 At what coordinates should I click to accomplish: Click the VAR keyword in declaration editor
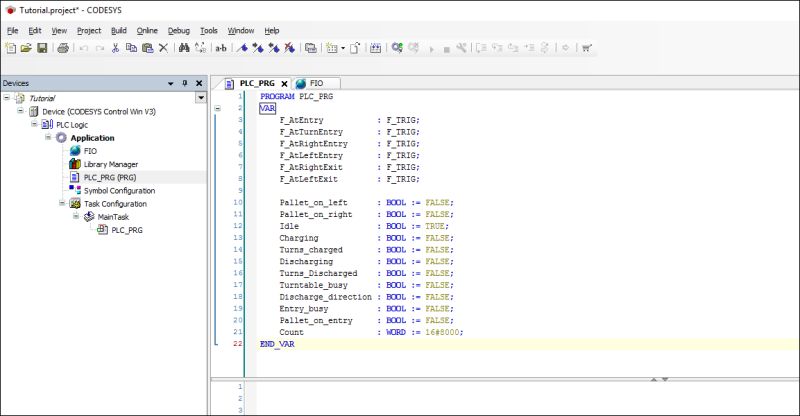coord(267,108)
